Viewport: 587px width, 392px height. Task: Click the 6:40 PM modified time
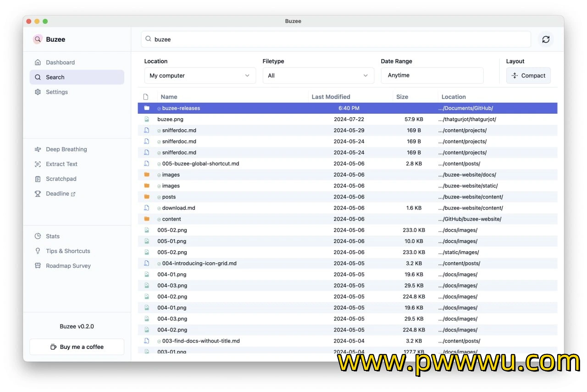[x=349, y=108]
